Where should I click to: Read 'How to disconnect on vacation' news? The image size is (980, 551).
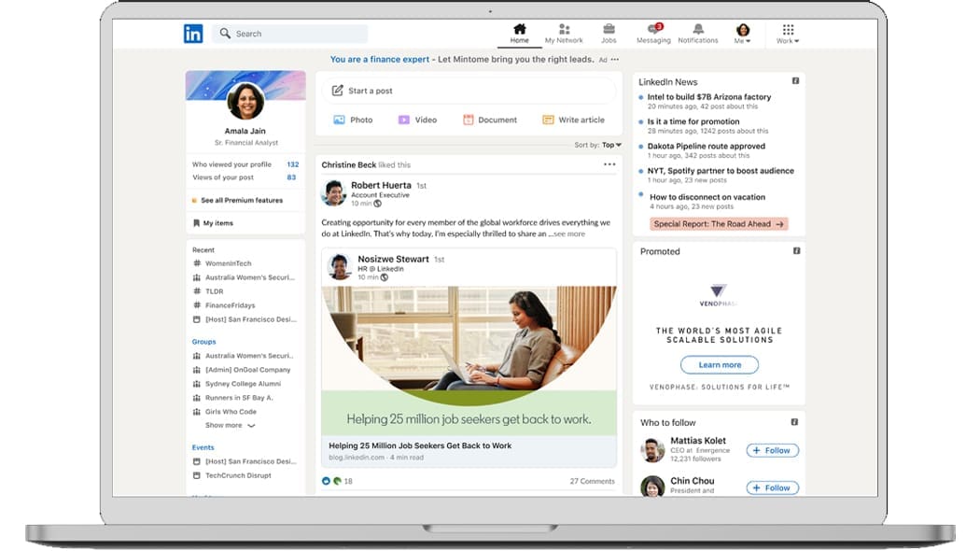click(x=707, y=197)
